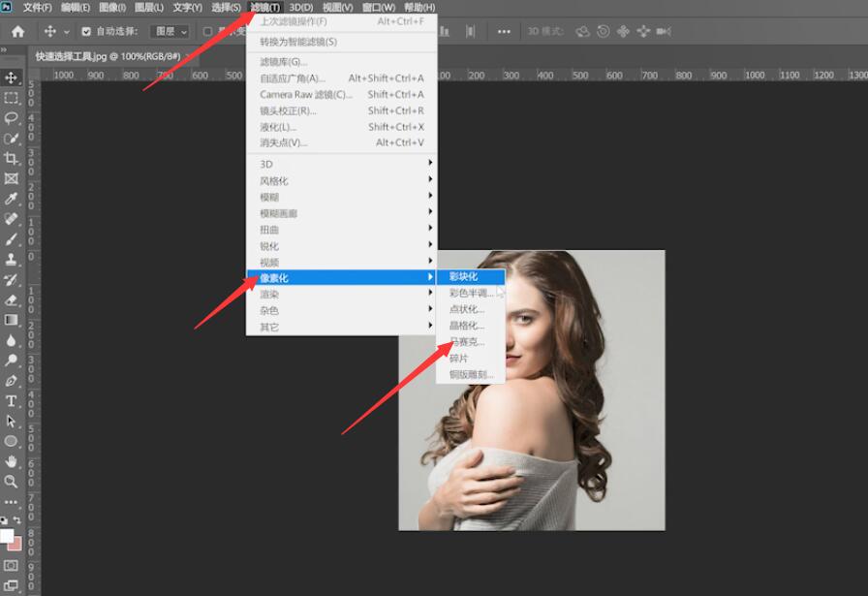Image resolution: width=868 pixels, height=596 pixels.
Task: Select the Rectangular Marquee tool
Action: pyautogui.click(x=11, y=98)
